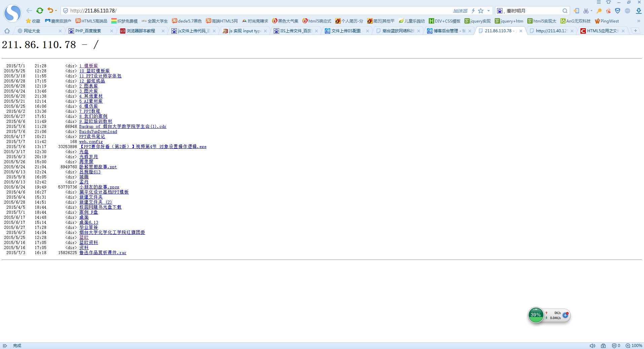This screenshot has height=349, width=644.
Task: Open a new tab with plus button
Action: (636, 31)
